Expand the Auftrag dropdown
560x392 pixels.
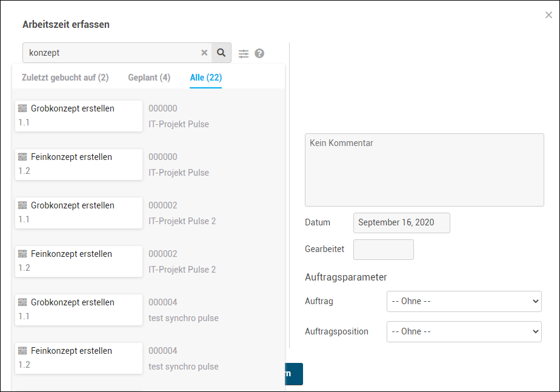(464, 301)
